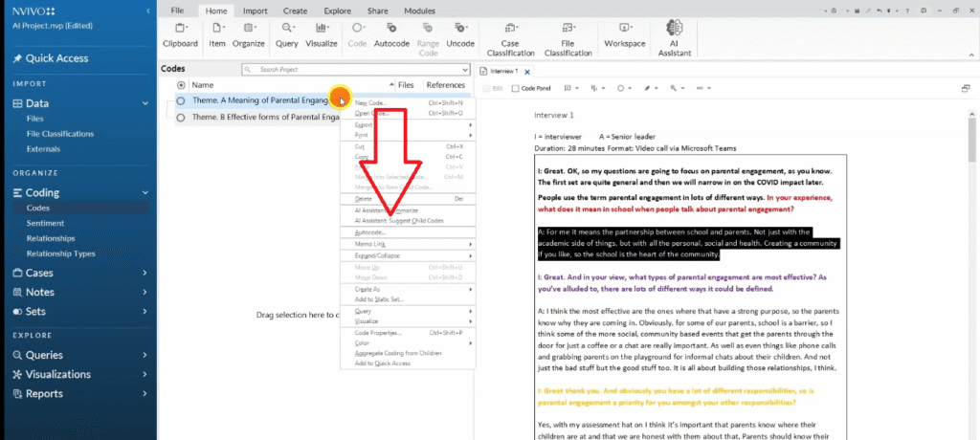The image size is (980, 440).
Task: Click the File Classification ribbon icon
Action: tap(569, 35)
